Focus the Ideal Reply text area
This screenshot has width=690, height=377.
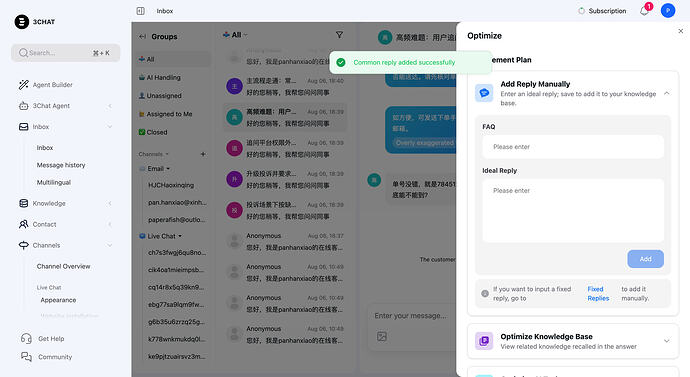(573, 211)
